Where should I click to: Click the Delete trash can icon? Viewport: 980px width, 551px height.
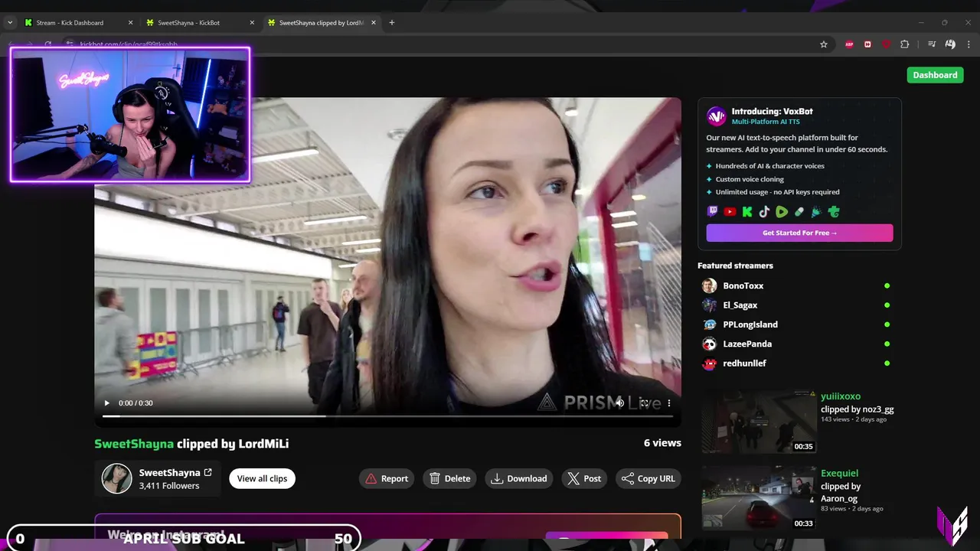click(435, 478)
